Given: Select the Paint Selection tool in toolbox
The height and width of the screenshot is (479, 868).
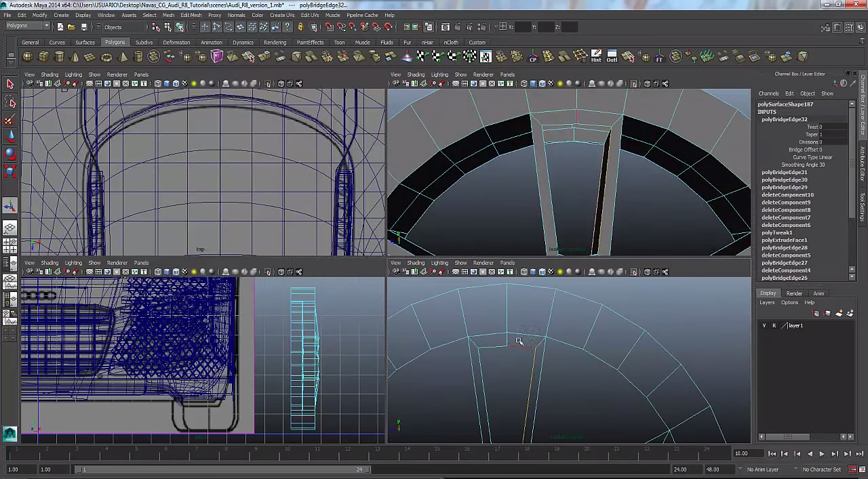Looking at the screenshot, I should pyautogui.click(x=11, y=121).
